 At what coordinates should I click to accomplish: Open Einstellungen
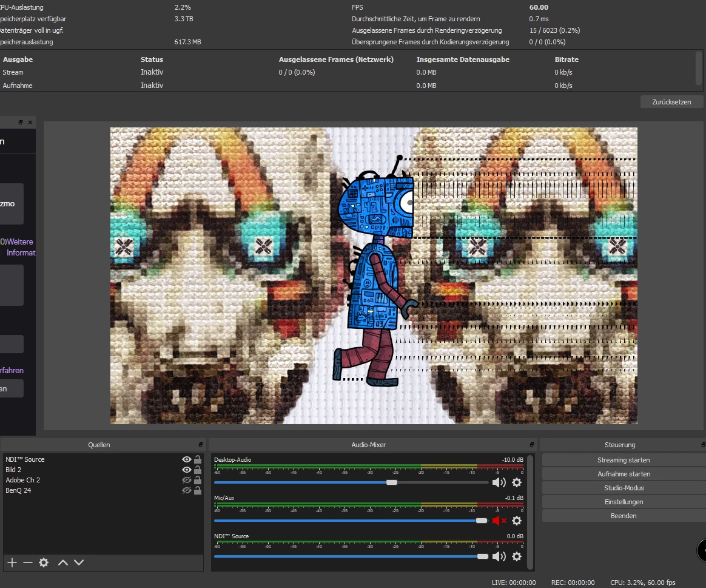point(624,502)
